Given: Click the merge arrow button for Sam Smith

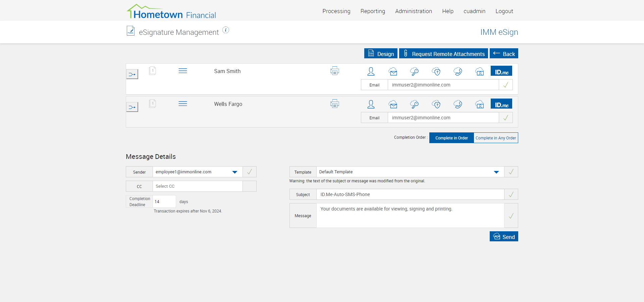Looking at the screenshot, I should (132, 74).
